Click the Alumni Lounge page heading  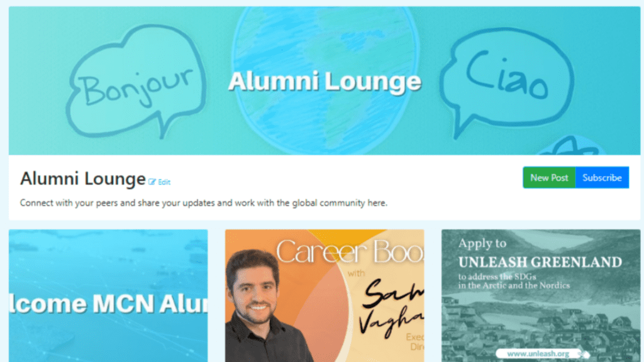pos(83,179)
